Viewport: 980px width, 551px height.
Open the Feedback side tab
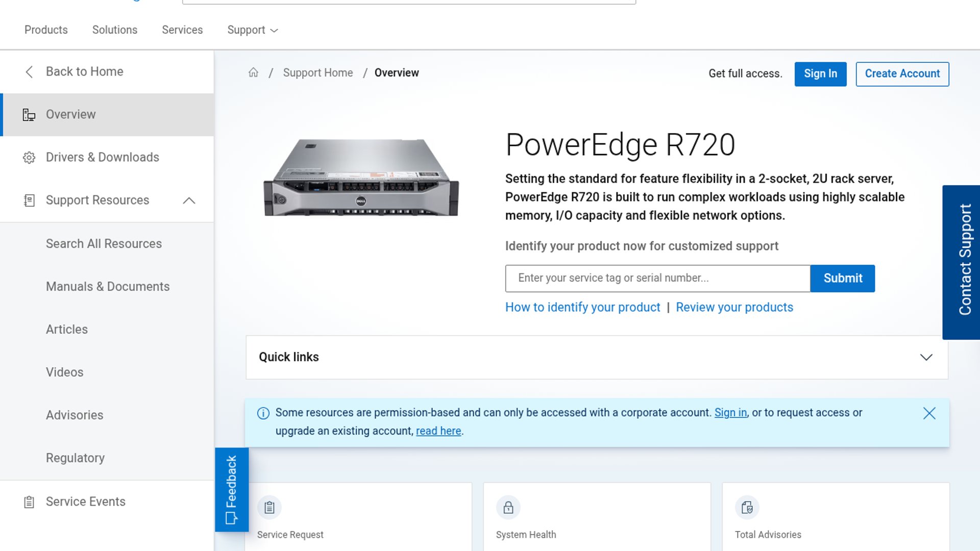click(x=232, y=490)
